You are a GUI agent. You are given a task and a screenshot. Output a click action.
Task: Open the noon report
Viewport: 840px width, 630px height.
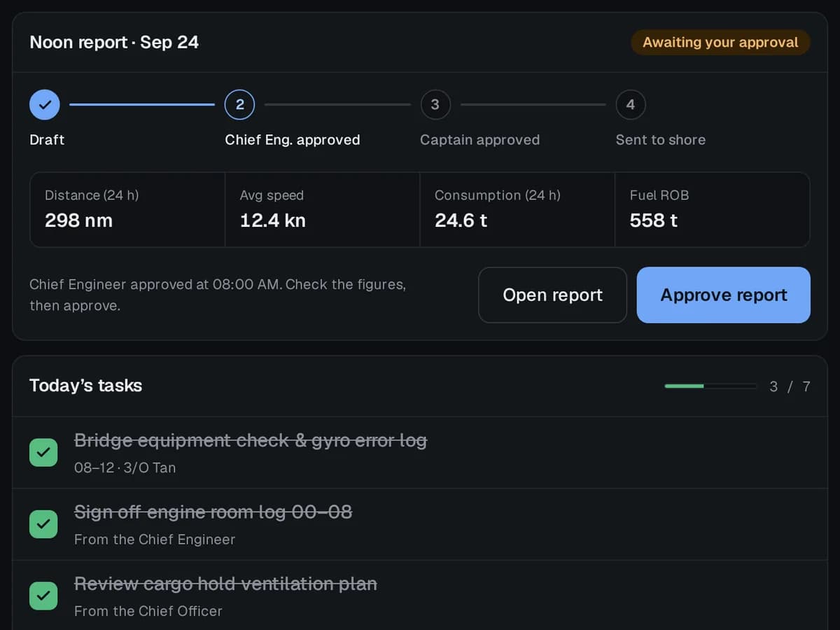552,295
